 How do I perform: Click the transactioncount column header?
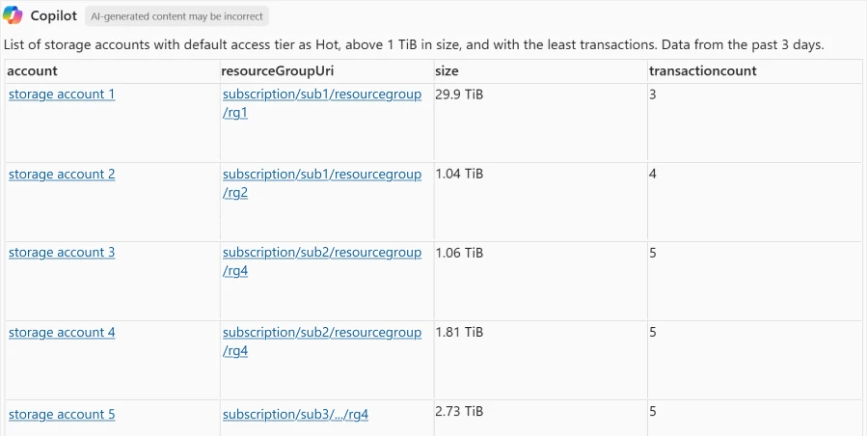[x=702, y=71]
